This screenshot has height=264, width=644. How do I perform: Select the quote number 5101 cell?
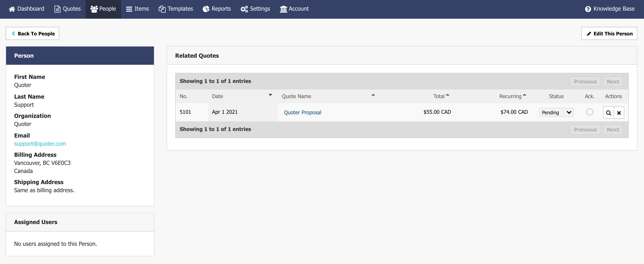[192, 112]
